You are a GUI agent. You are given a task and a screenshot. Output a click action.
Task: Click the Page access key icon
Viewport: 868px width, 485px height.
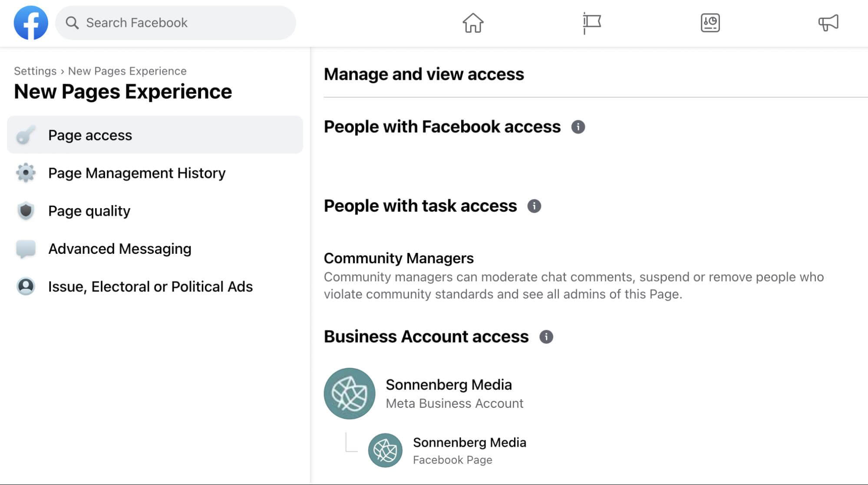pos(25,134)
